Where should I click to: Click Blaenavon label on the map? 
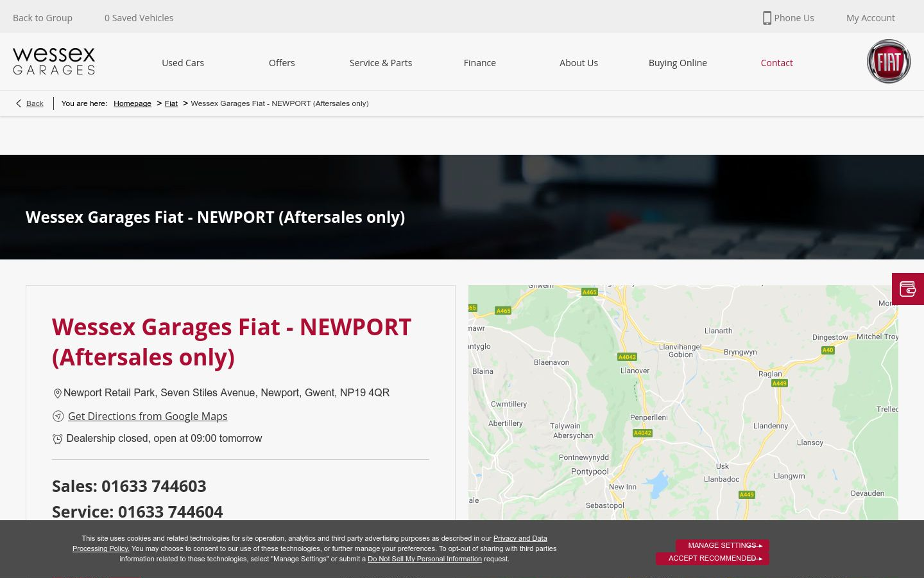point(551,362)
